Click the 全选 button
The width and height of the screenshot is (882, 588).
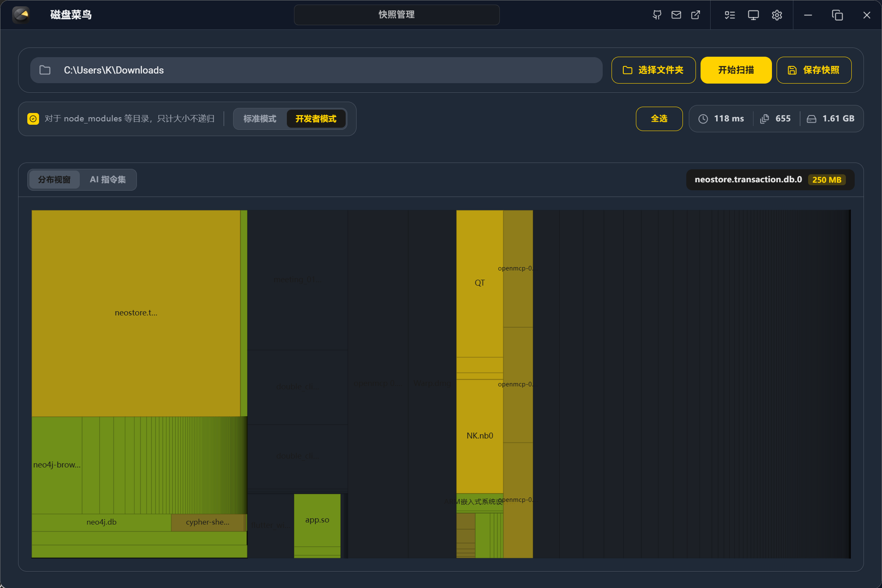[659, 119]
